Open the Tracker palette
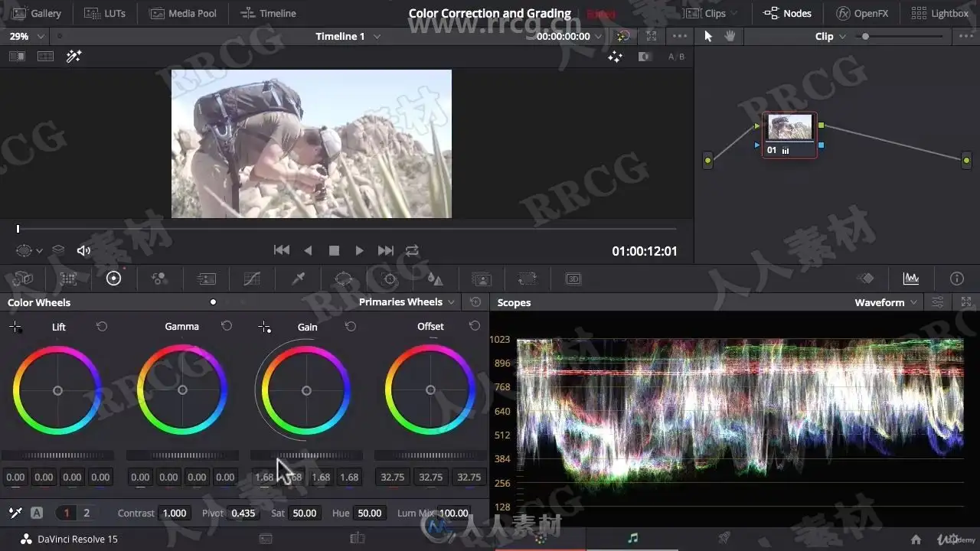The height and width of the screenshot is (551, 980). coord(390,279)
